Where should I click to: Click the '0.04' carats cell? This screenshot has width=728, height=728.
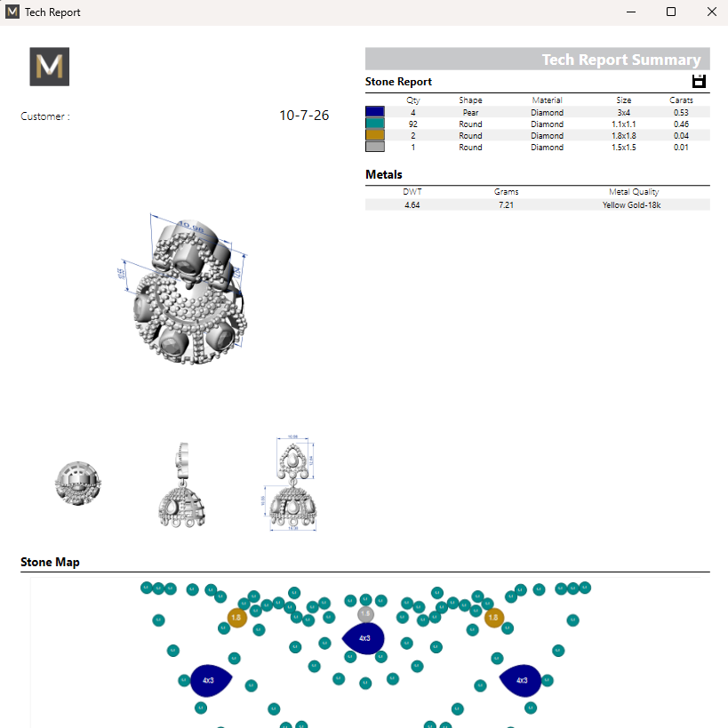pyautogui.click(x=681, y=136)
